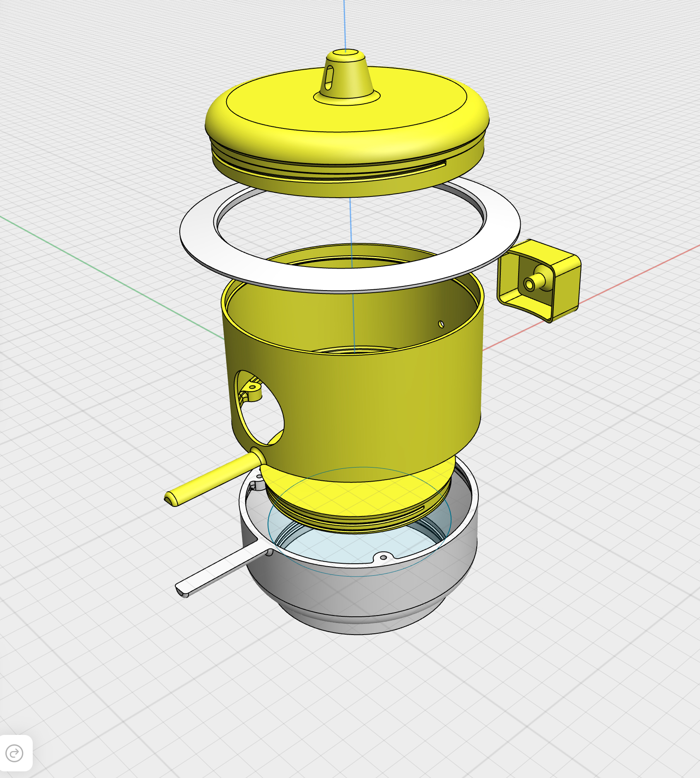Image resolution: width=700 pixels, height=778 pixels.
Task: Click the oval cutout on the body
Action: click(259, 408)
